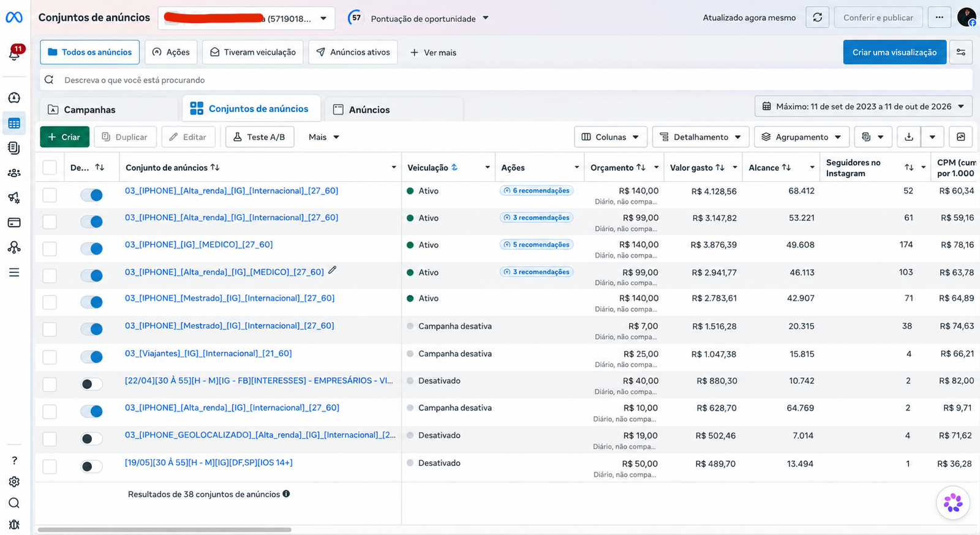Image resolution: width=980 pixels, height=535 pixels.
Task: Click the refresh data icon
Action: coord(817,18)
